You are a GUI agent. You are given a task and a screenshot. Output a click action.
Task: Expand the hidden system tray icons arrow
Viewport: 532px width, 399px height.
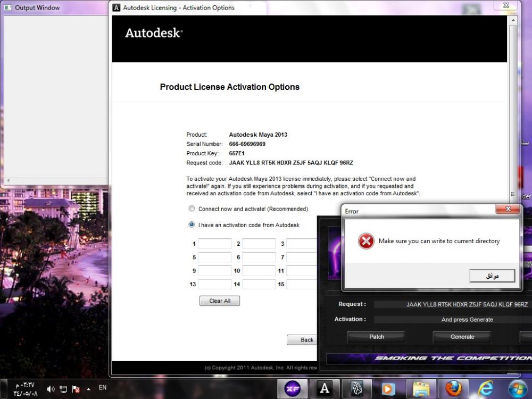coord(88,389)
